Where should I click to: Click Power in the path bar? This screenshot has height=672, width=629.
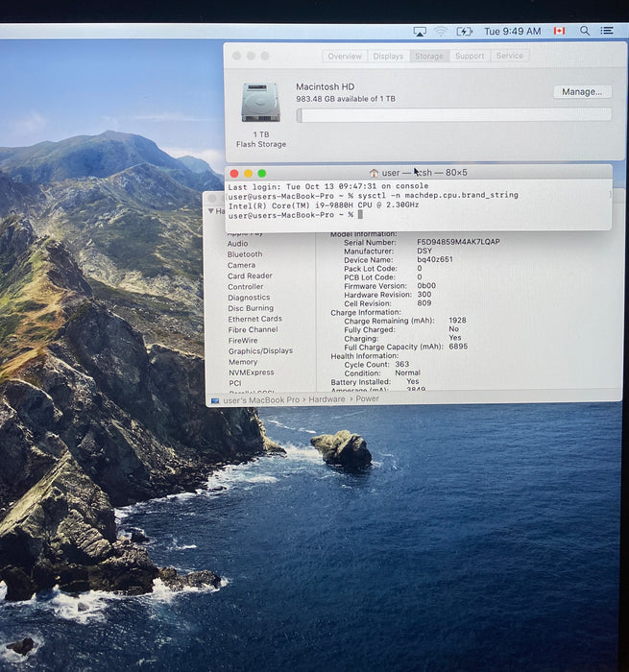[367, 399]
